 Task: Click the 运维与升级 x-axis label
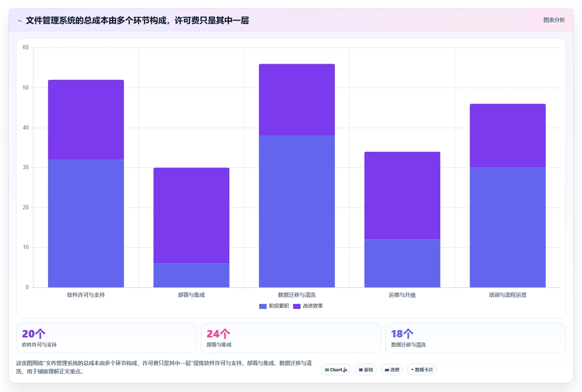click(402, 295)
